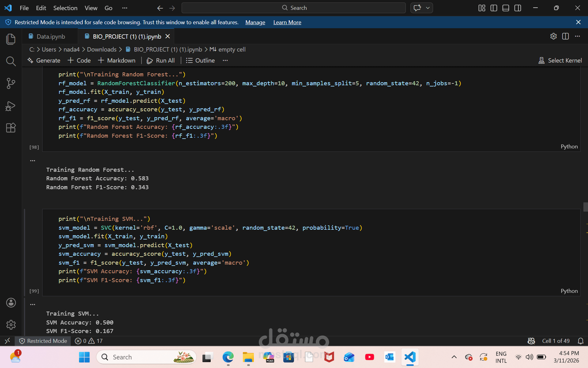
Task: Click the editor vertical scrollbar thumb
Action: [x=585, y=207]
